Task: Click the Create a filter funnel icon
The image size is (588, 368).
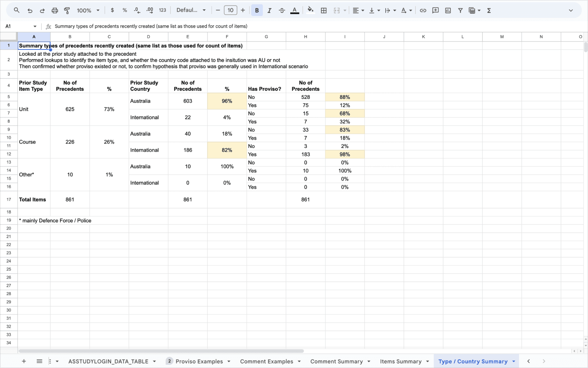Action: pyautogui.click(x=460, y=10)
